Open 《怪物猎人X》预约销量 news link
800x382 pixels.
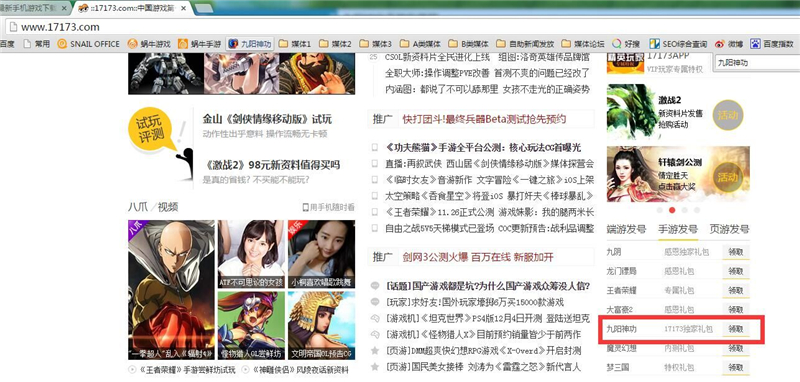click(483, 335)
